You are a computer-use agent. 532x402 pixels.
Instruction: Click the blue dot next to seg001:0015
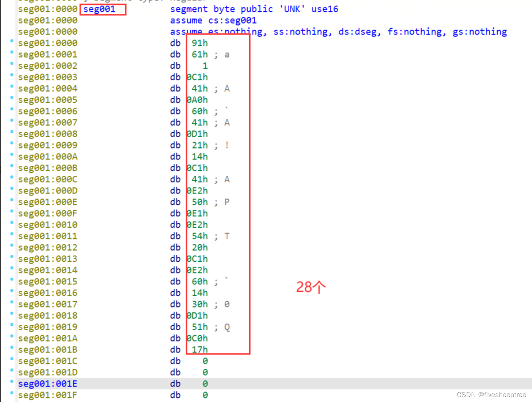pyautogui.click(x=11, y=279)
